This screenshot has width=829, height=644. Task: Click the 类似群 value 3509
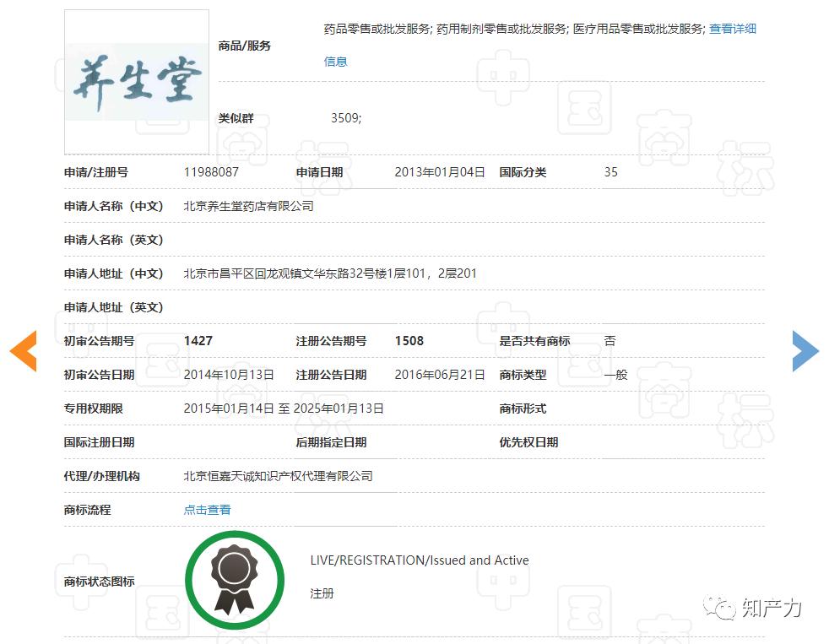348,118
